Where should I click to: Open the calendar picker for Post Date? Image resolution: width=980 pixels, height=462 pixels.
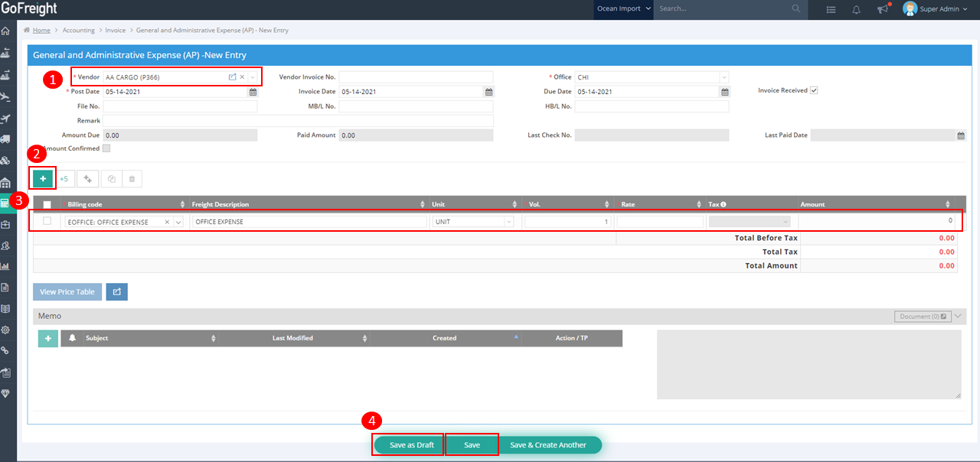(x=253, y=91)
